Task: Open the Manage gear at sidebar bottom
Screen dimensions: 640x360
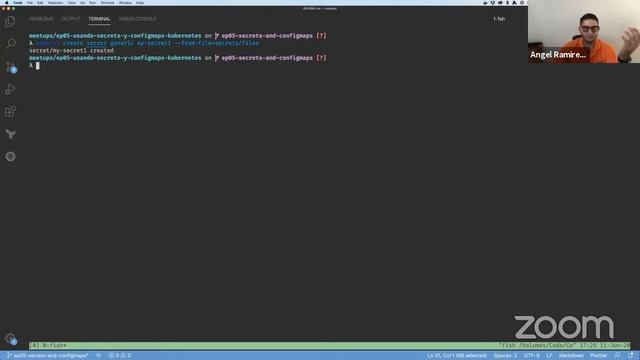Action: [11, 338]
